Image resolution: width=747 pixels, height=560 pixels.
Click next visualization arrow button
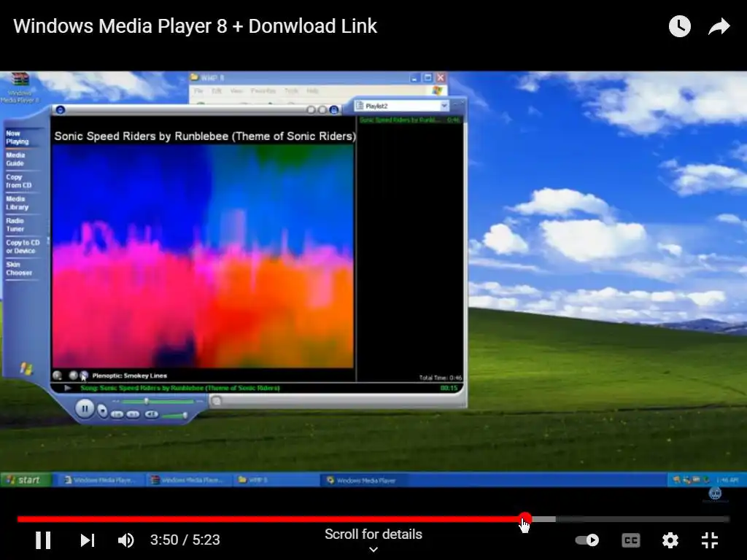84,376
